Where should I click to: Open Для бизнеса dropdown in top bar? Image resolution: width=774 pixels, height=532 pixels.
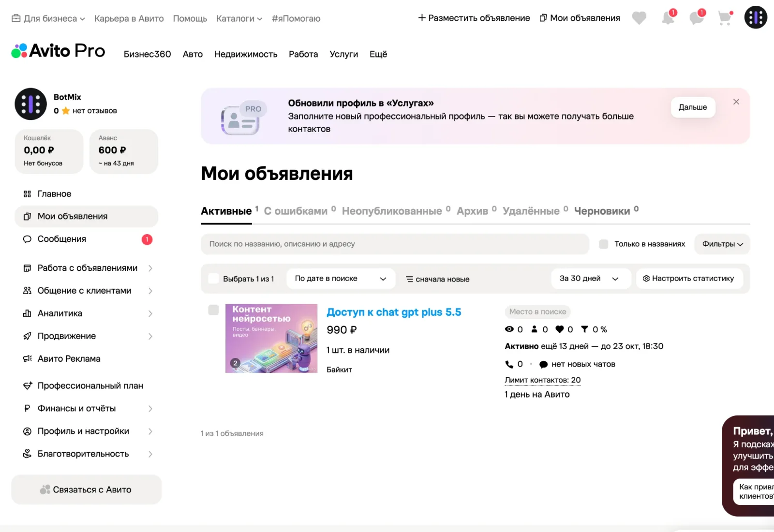point(48,18)
